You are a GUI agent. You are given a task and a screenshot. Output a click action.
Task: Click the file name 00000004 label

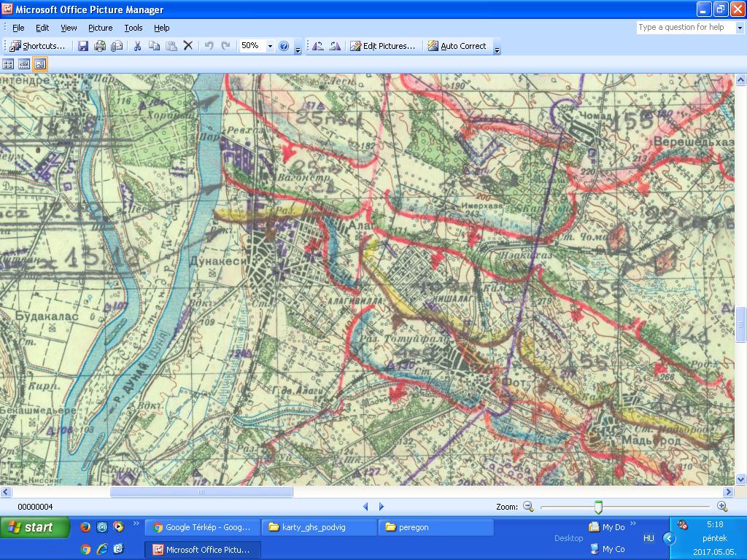click(35, 507)
